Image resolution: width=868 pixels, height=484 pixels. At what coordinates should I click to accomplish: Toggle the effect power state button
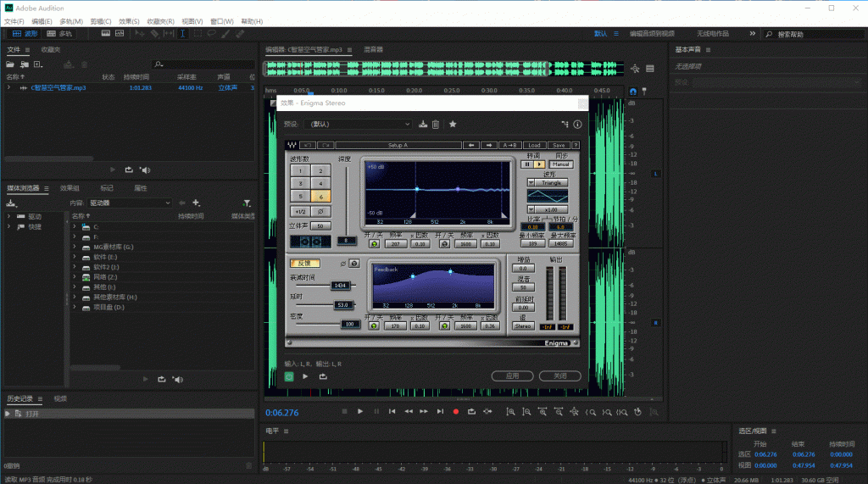[x=289, y=376]
